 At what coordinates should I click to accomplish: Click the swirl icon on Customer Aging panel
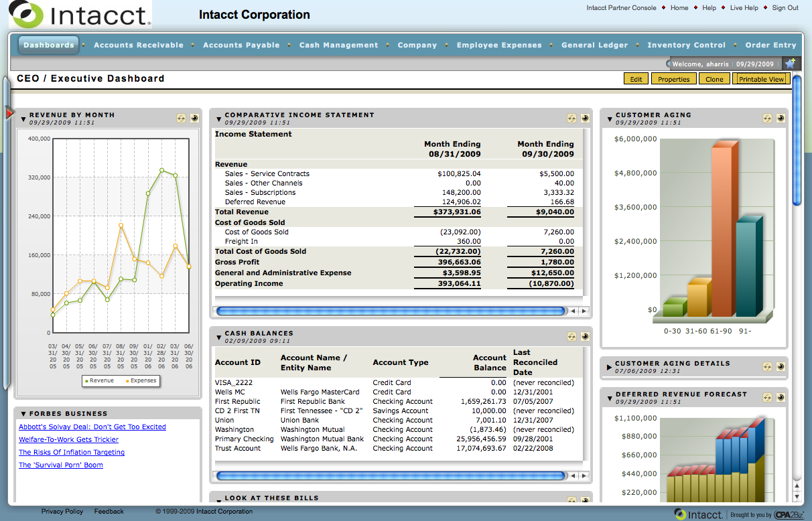(x=781, y=119)
